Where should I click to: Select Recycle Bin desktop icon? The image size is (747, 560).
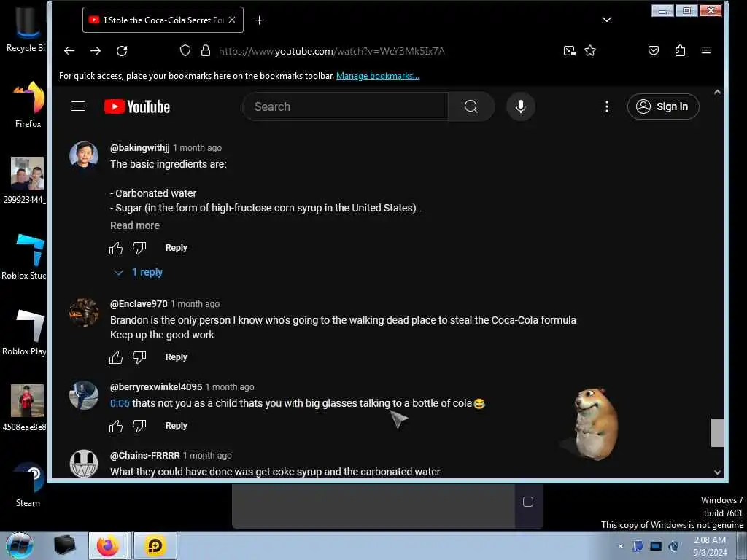[x=26, y=28]
